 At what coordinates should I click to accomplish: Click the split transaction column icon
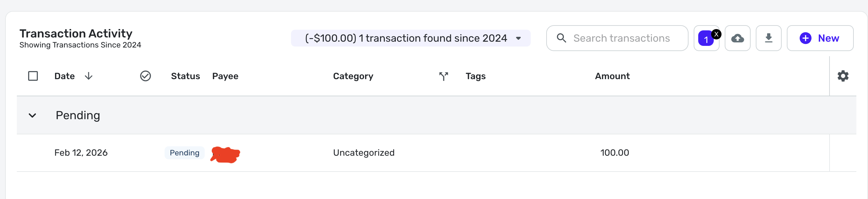tap(443, 77)
